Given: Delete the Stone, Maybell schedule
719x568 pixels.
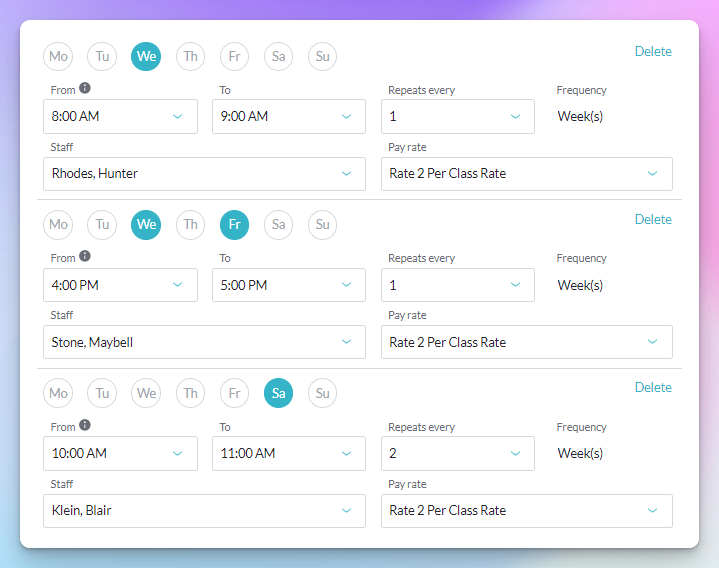Looking at the screenshot, I should (x=653, y=220).
